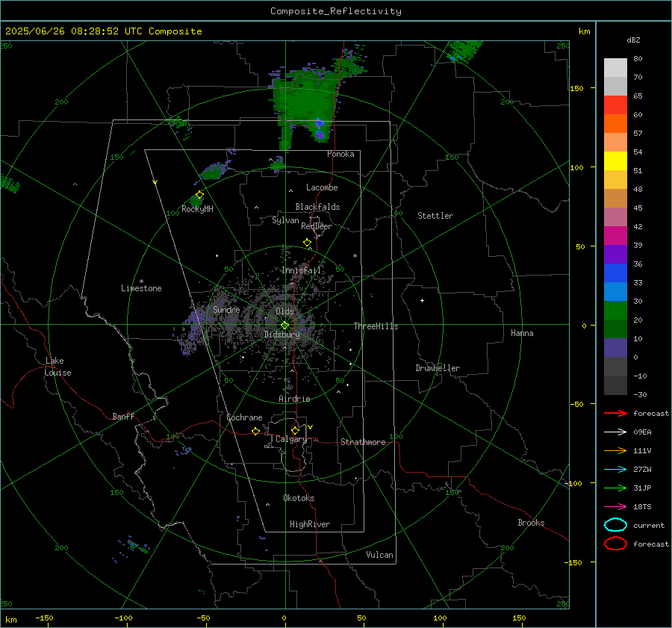Click the Banff label
672x628 pixels.
click(123, 416)
